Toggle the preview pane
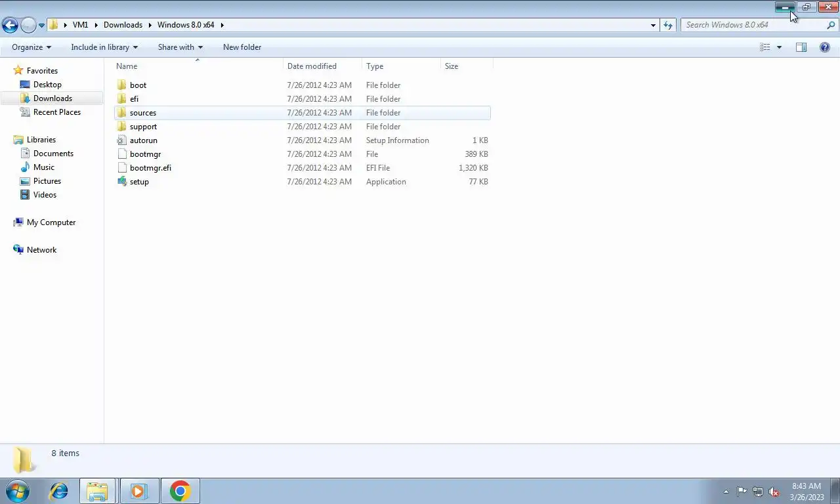The image size is (840, 504). [x=801, y=47]
